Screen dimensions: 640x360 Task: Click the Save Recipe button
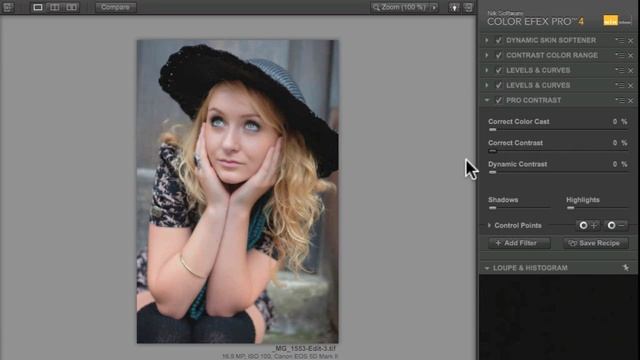pos(596,243)
